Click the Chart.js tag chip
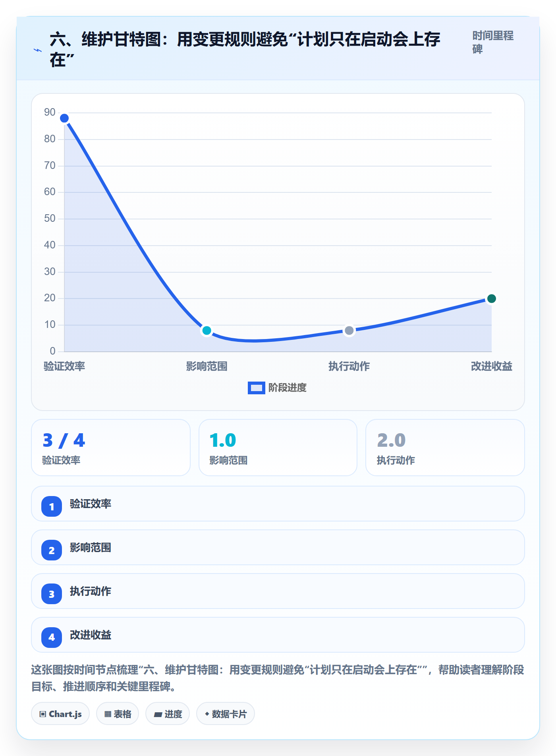 pos(60,714)
